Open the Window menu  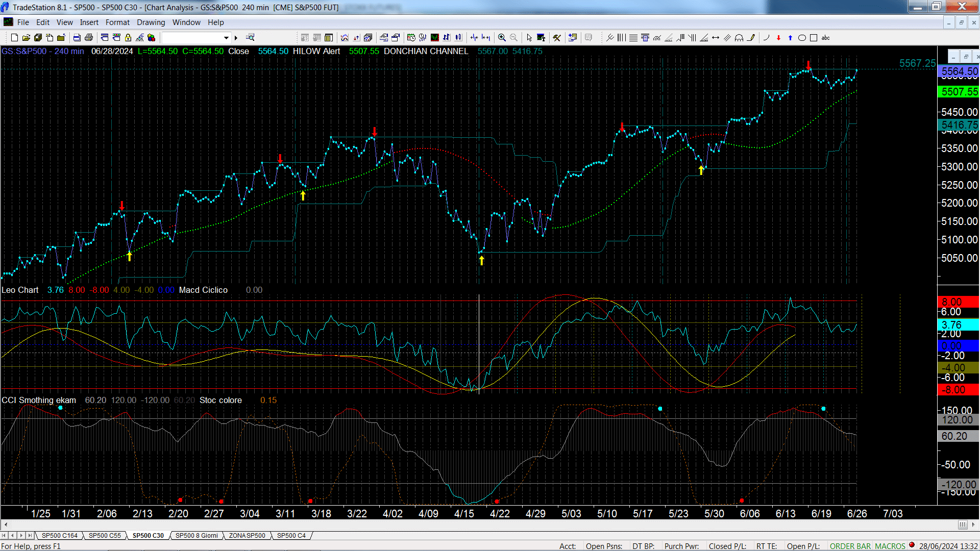pos(186,22)
